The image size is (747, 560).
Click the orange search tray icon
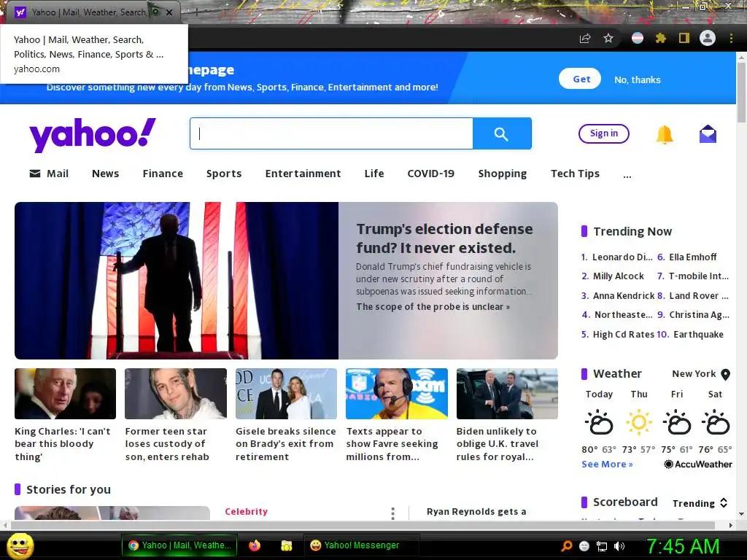point(566,546)
